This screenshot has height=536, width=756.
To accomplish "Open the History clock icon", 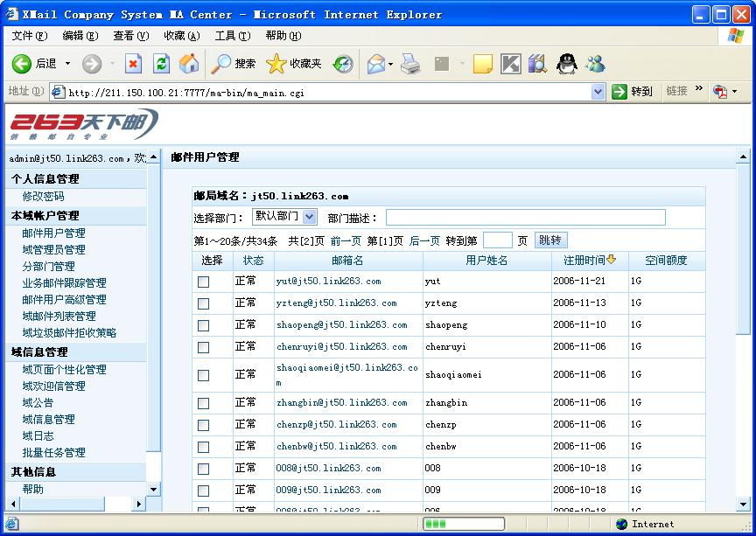I will click(x=343, y=64).
